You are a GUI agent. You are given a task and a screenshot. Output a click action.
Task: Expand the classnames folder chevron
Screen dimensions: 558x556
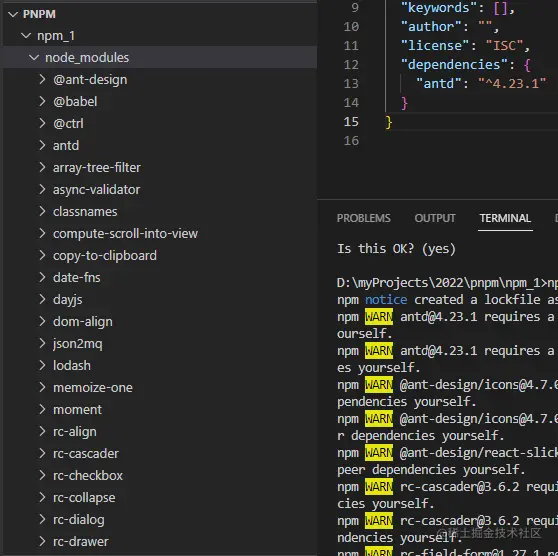pyautogui.click(x=42, y=211)
